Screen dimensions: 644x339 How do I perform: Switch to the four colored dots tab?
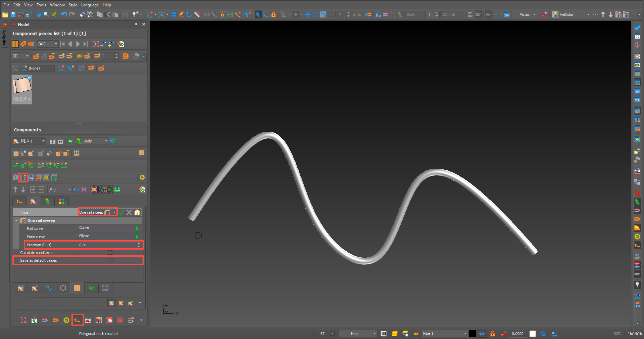(62, 201)
